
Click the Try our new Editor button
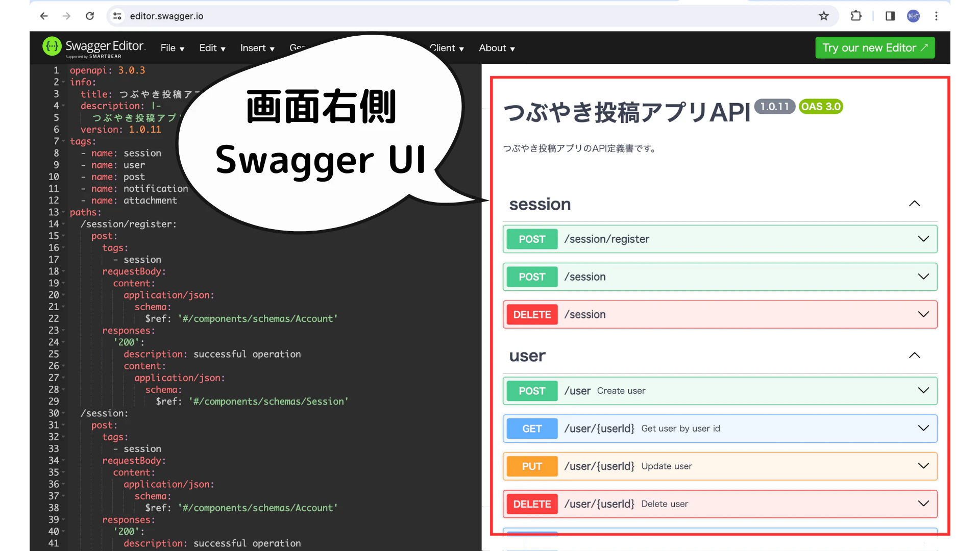[x=875, y=47]
